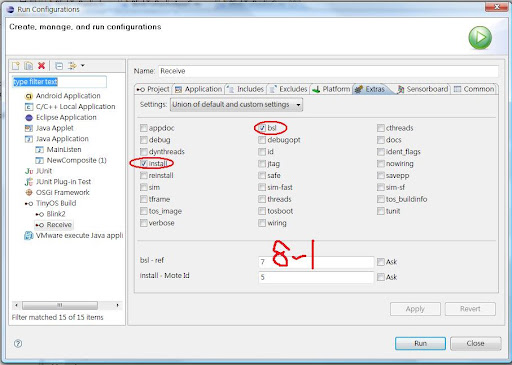Select JUnit configuration type
Image resolution: width=512 pixels, height=365 pixels.
point(39,171)
